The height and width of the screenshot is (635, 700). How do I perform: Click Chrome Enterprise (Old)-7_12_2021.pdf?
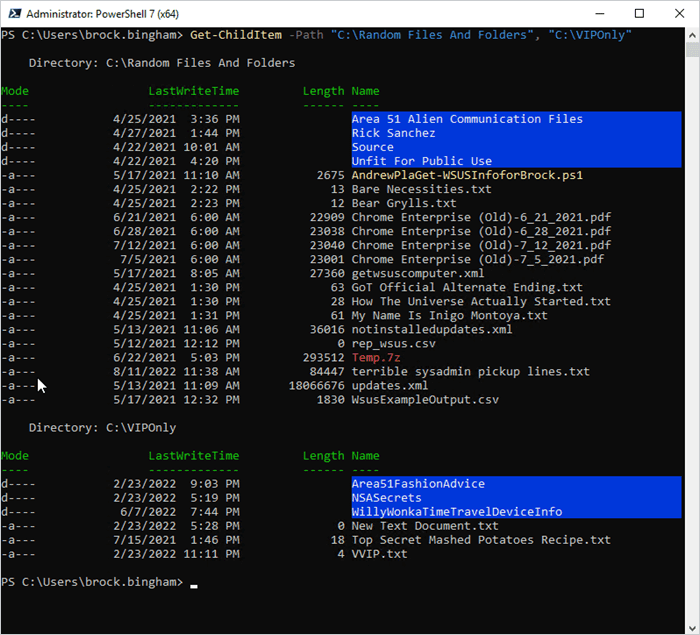481,245
